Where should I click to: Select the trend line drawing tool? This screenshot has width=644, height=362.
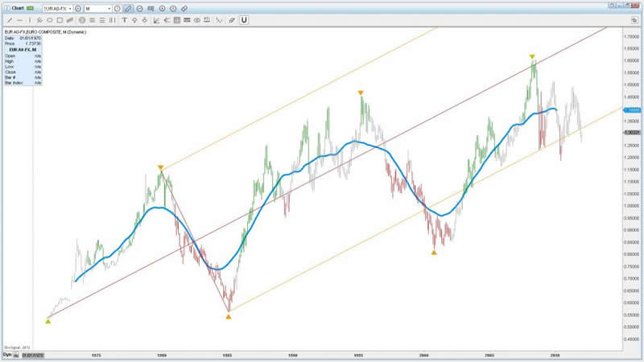tap(10, 19)
